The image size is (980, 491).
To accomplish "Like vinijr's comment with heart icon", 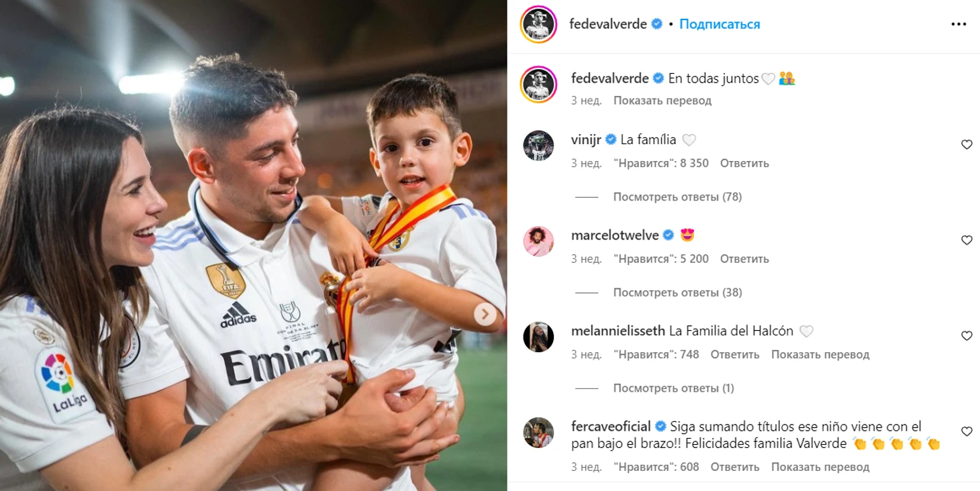I will point(967,144).
